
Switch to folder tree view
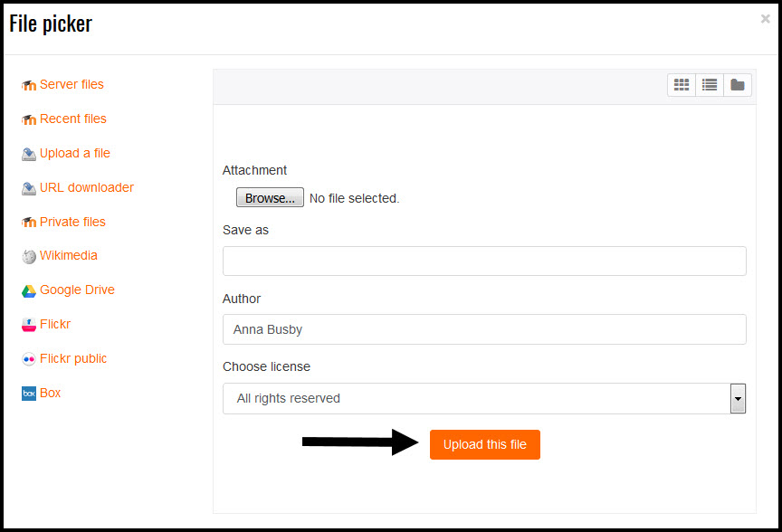tap(737, 85)
